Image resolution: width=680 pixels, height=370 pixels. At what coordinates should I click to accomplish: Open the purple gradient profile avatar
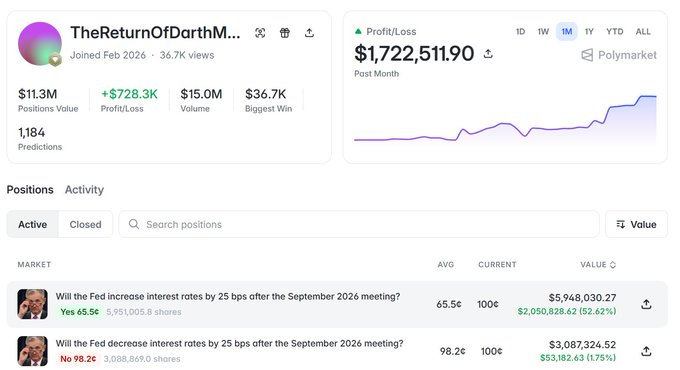click(39, 43)
